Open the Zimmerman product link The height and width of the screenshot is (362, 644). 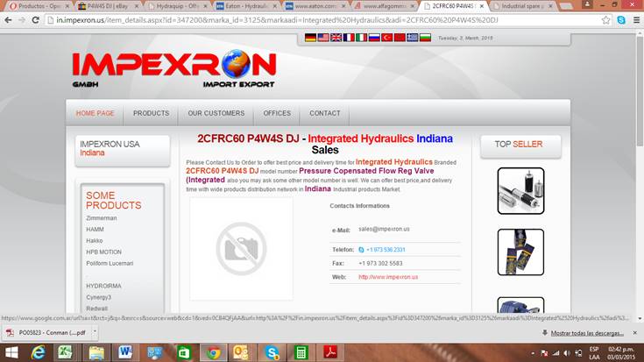[x=101, y=218]
